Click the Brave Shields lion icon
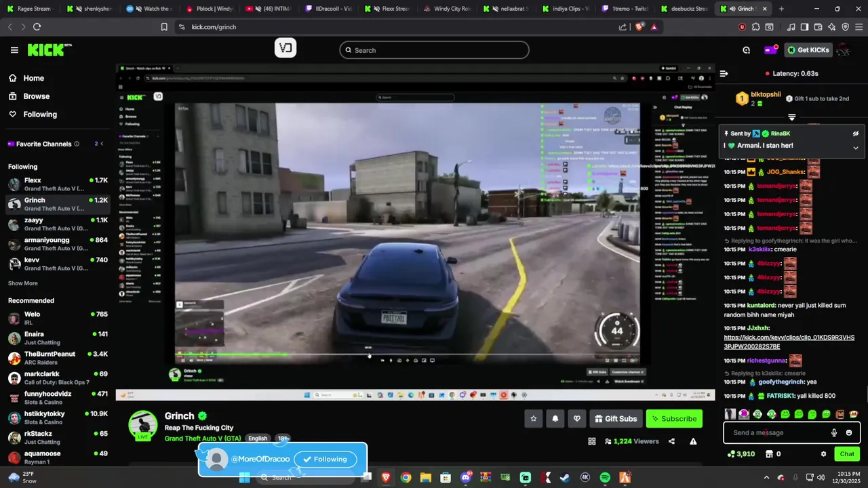Viewport: 868px width, 488px height. [639, 26]
